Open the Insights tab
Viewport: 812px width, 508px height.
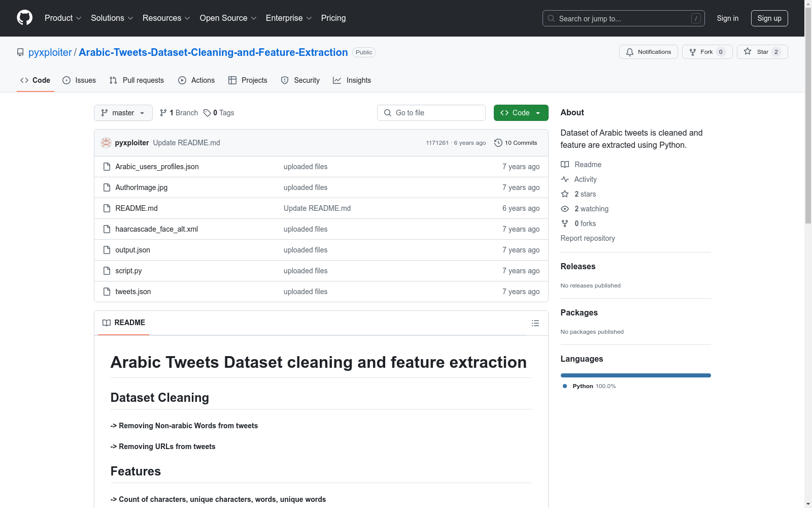[352, 80]
